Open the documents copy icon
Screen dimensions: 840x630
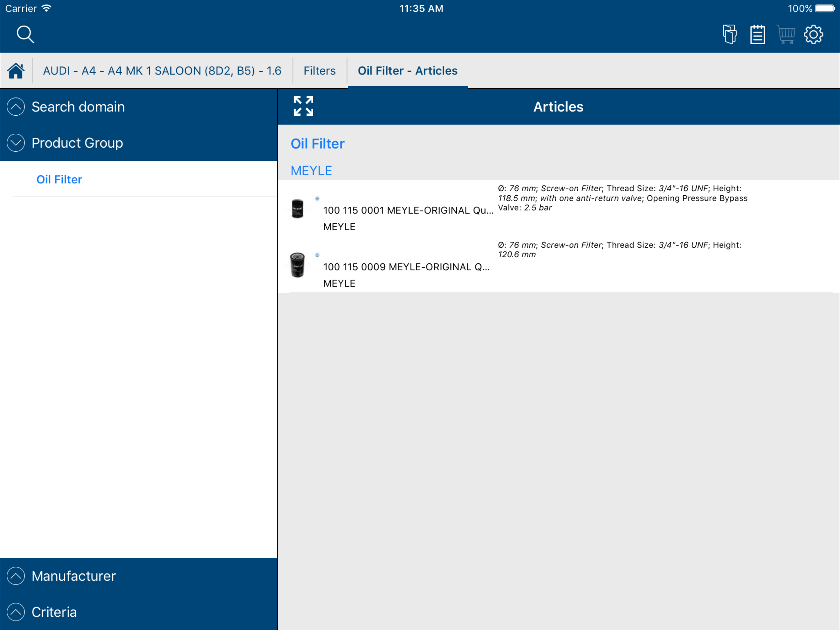(730, 34)
